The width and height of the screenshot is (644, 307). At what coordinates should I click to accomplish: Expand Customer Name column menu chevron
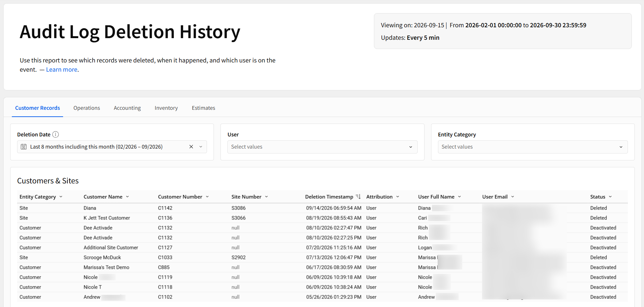pos(127,197)
